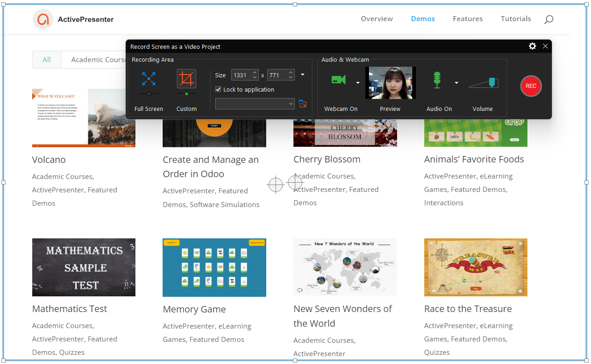Select Custom recording area crop icon

point(187,79)
